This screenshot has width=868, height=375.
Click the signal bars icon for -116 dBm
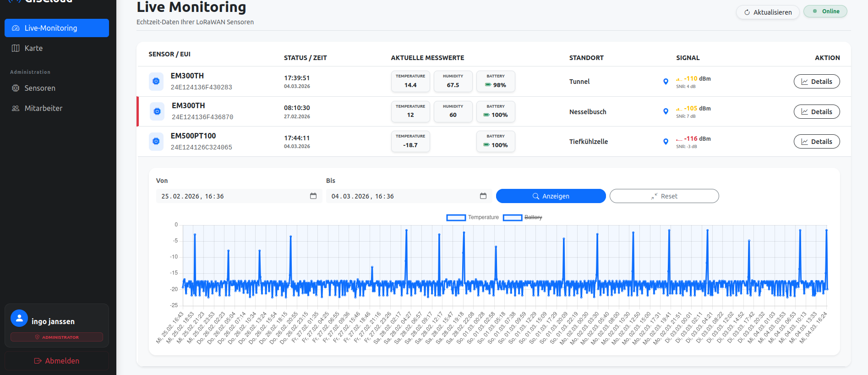(679, 139)
